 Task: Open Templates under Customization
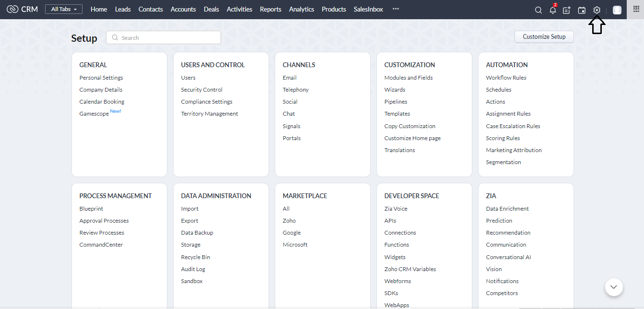[397, 114]
